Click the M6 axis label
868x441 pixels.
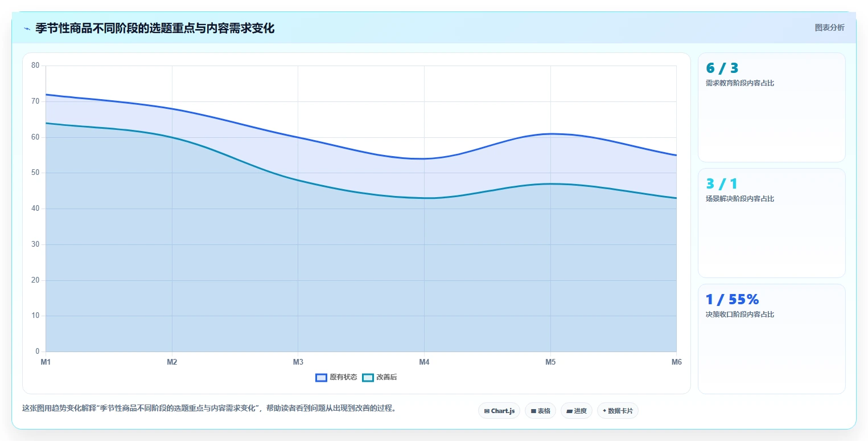pos(676,362)
